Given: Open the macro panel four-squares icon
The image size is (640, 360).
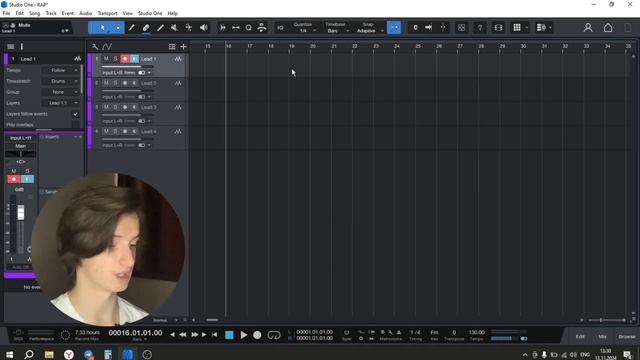Looking at the screenshot, I should click(x=461, y=28).
